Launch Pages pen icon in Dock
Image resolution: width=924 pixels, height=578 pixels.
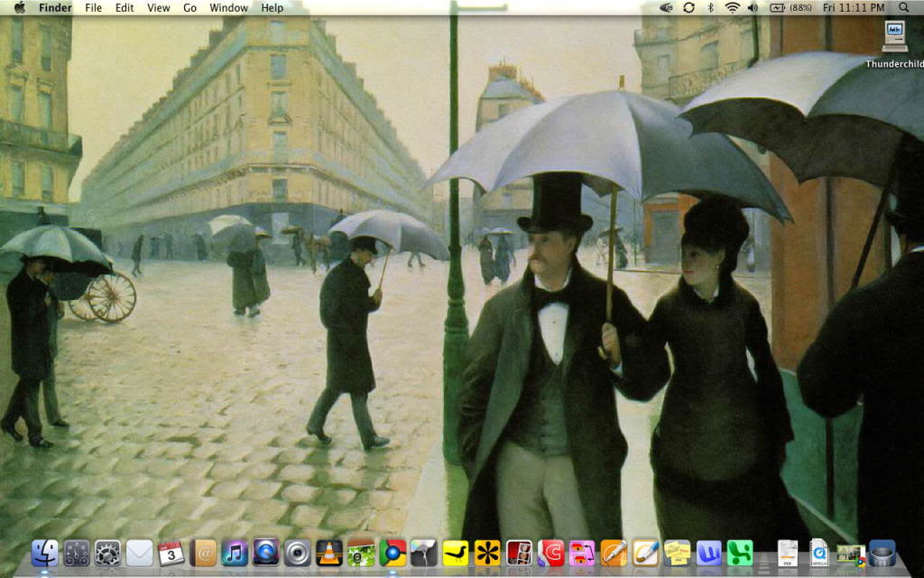pos(614,554)
